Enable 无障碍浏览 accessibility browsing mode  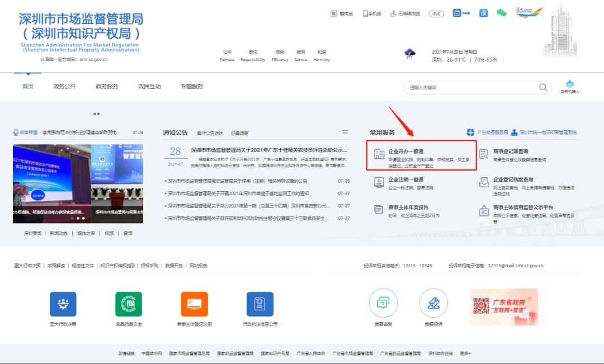405,13
